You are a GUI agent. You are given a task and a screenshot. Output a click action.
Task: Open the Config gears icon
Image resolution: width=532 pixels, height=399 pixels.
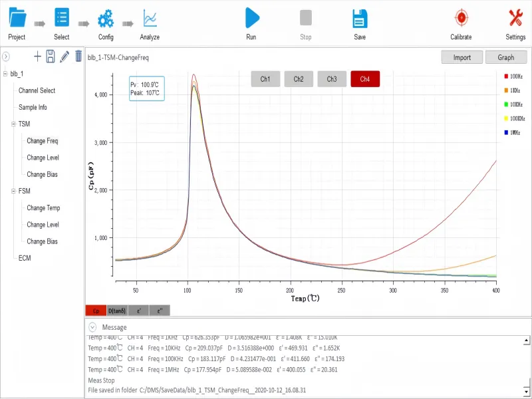point(106,18)
